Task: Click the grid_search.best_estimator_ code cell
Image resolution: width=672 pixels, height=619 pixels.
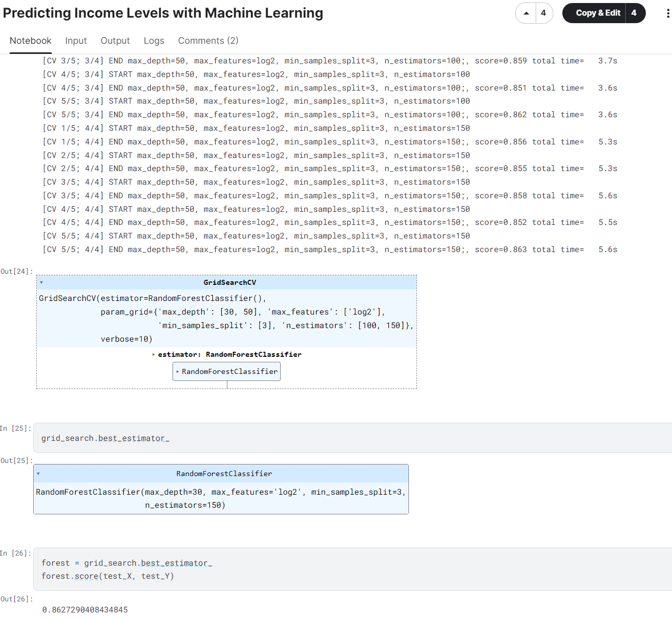Action: (x=352, y=438)
